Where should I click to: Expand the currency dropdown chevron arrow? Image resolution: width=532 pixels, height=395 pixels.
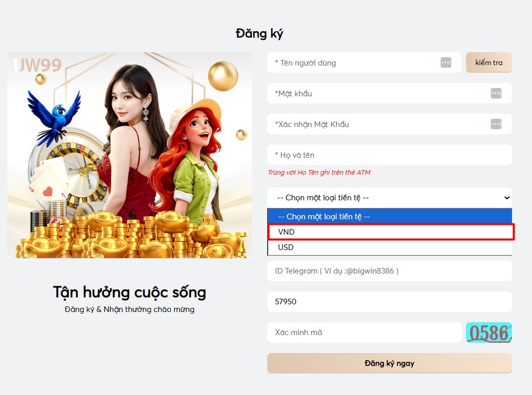click(507, 198)
